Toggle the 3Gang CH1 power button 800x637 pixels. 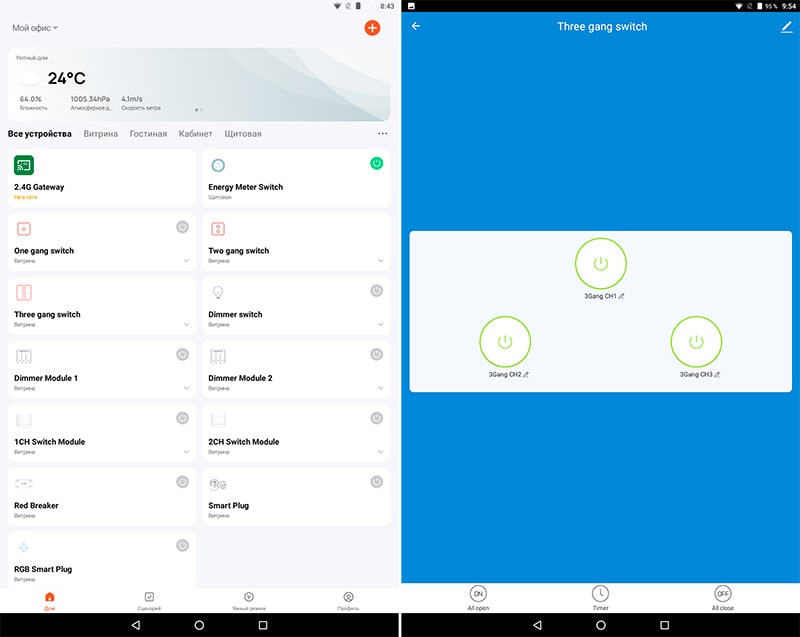pyautogui.click(x=600, y=264)
